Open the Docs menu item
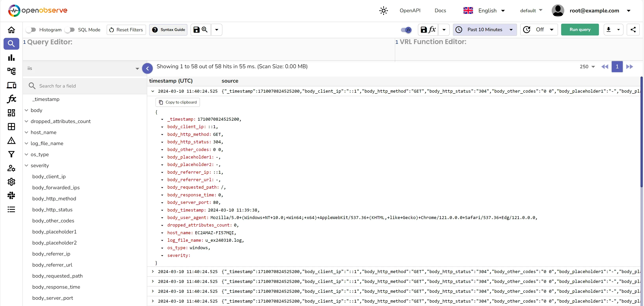 tap(440, 10)
